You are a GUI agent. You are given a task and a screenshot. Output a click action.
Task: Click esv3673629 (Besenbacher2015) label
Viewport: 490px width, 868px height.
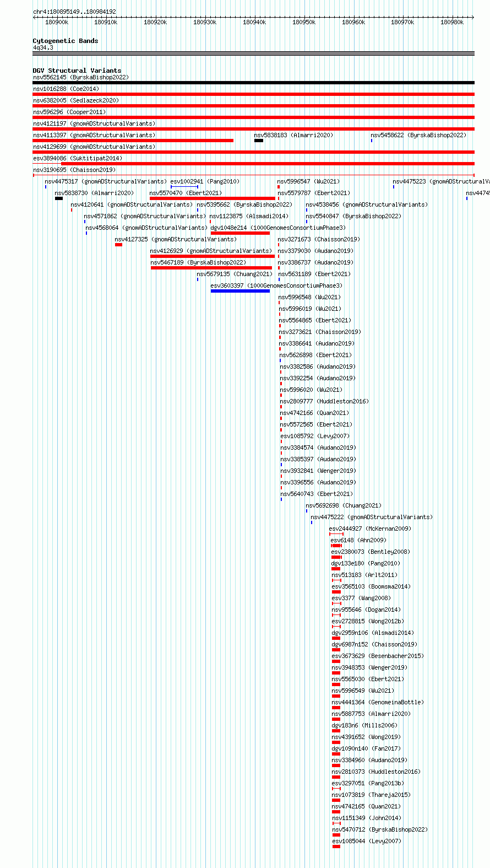378,656
